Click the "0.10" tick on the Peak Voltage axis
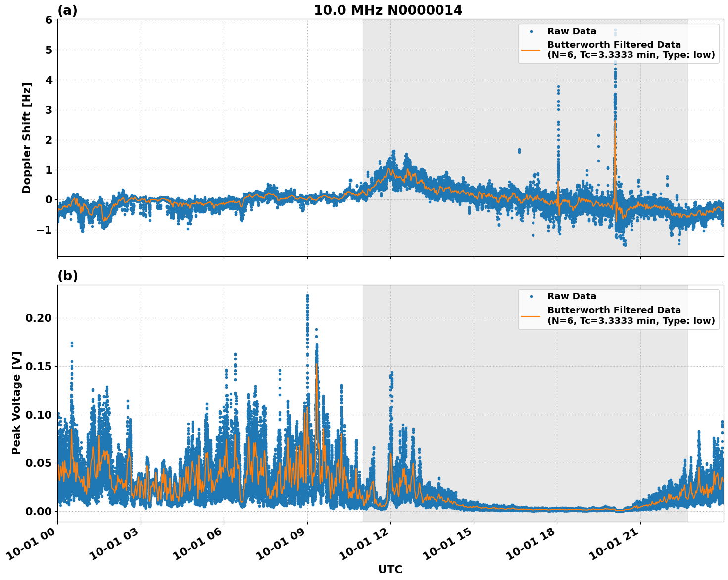The width and height of the screenshot is (728, 580). click(x=39, y=415)
